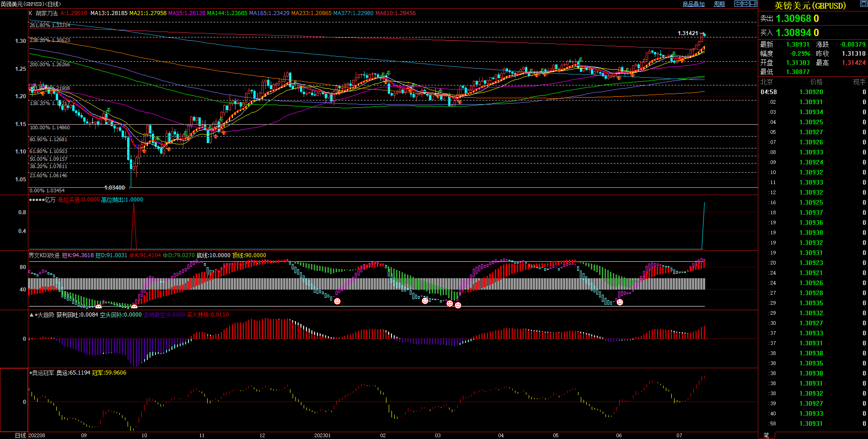The height and width of the screenshot is (439, 868).
Task: Click the MA55 magenta average label
Action: [x=187, y=13]
